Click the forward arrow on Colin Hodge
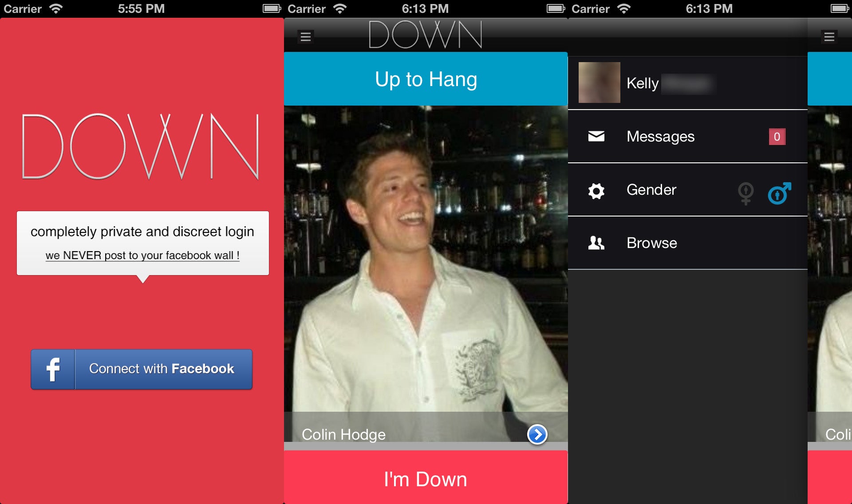The width and height of the screenshot is (852, 504). point(536,434)
